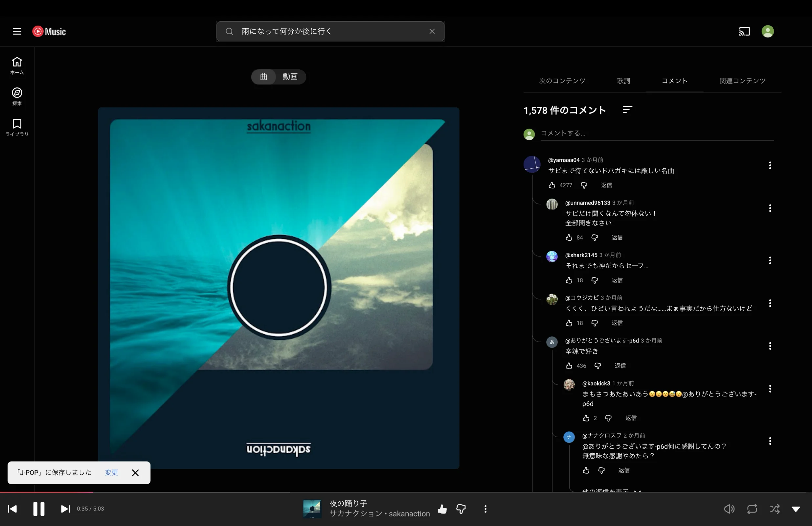The height and width of the screenshot is (526, 812).
Task: Click the search field with 雨になって何分か後に行く
Action: pyautogui.click(x=330, y=32)
